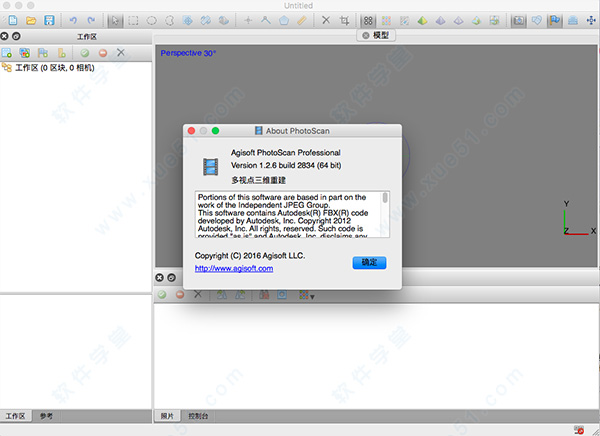Switch to the 模型 model tab
Image resolution: width=600 pixels, height=436 pixels.
[x=377, y=36]
